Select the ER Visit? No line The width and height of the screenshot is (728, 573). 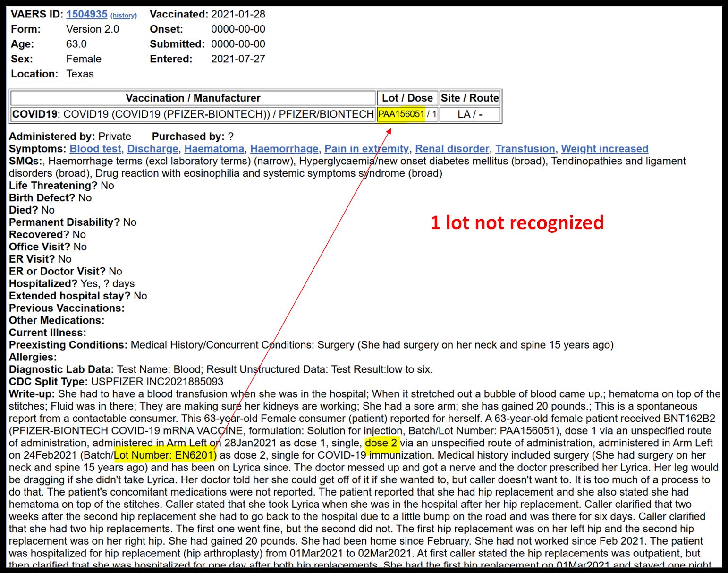pos(40,259)
